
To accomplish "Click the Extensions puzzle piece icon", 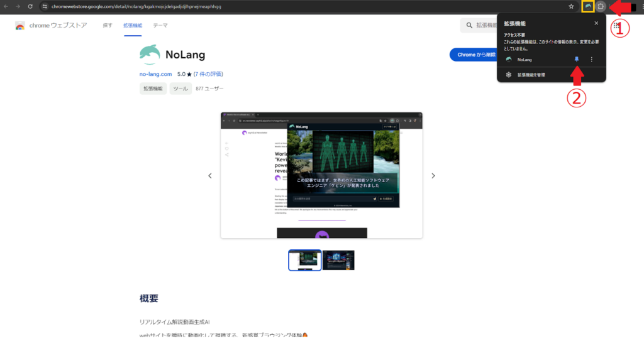I will 601,6.
